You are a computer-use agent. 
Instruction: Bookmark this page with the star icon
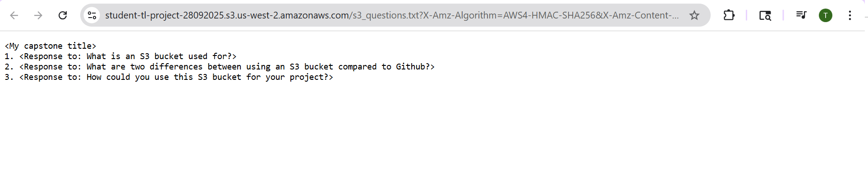click(694, 15)
